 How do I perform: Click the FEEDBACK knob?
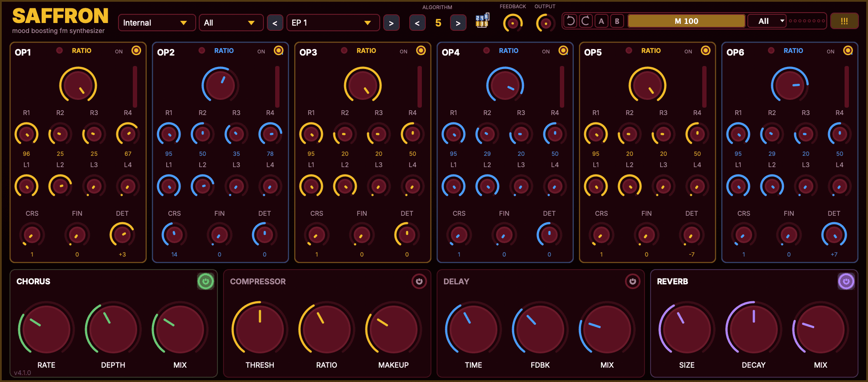tap(513, 23)
